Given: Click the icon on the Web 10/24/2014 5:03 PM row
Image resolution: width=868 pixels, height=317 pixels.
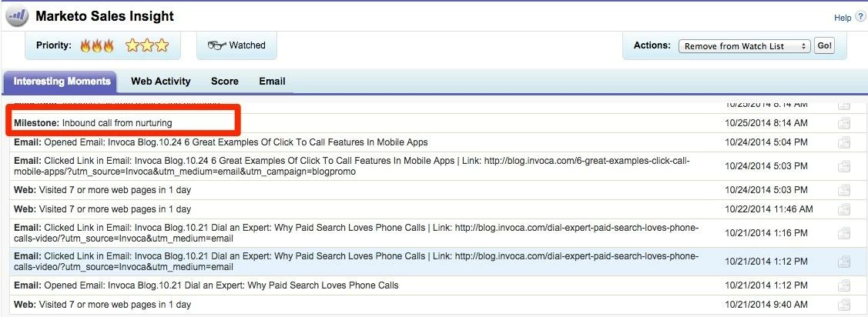Looking at the screenshot, I should [843, 190].
